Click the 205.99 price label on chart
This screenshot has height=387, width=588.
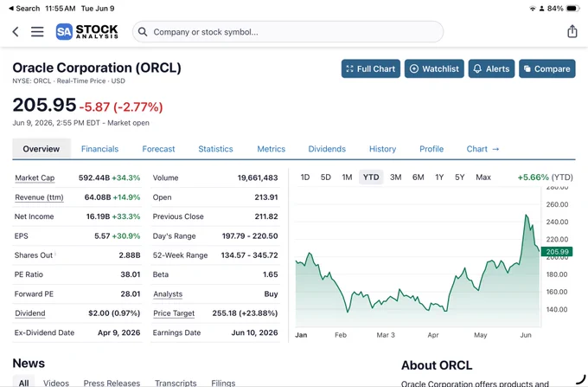[557, 252]
